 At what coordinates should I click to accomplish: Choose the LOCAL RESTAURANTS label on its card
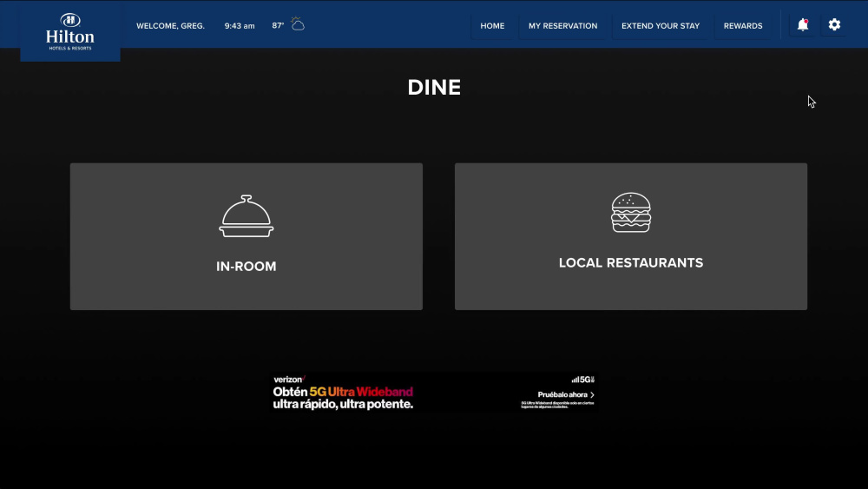pyautogui.click(x=631, y=263)
